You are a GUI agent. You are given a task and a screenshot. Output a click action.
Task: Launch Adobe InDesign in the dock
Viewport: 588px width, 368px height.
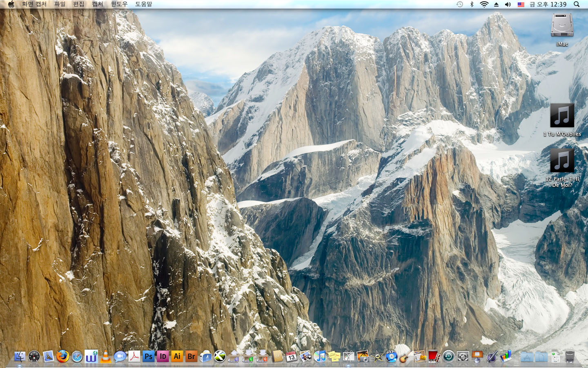163,357
